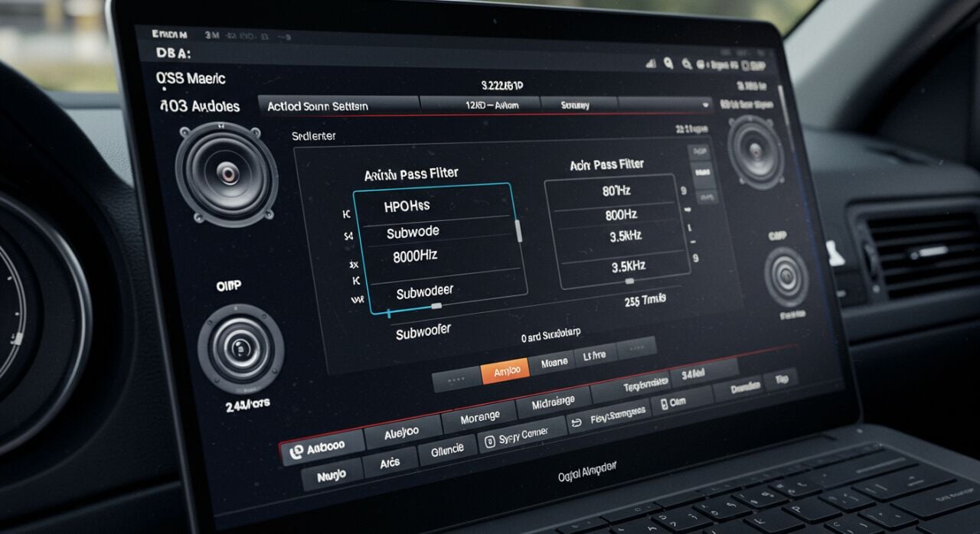Open the dropdown arrow at the tab bar's end
This screenshot has height=534, width=980.
pyautogui.click(x=705, y=103)
